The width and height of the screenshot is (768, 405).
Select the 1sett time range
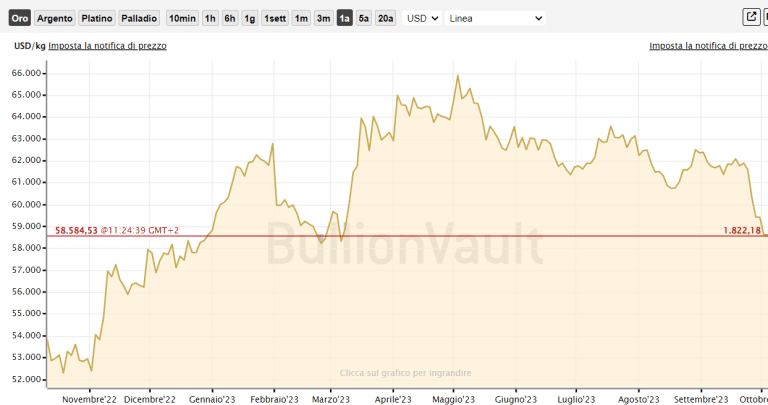pyautogui.click(x=275, y=18)
